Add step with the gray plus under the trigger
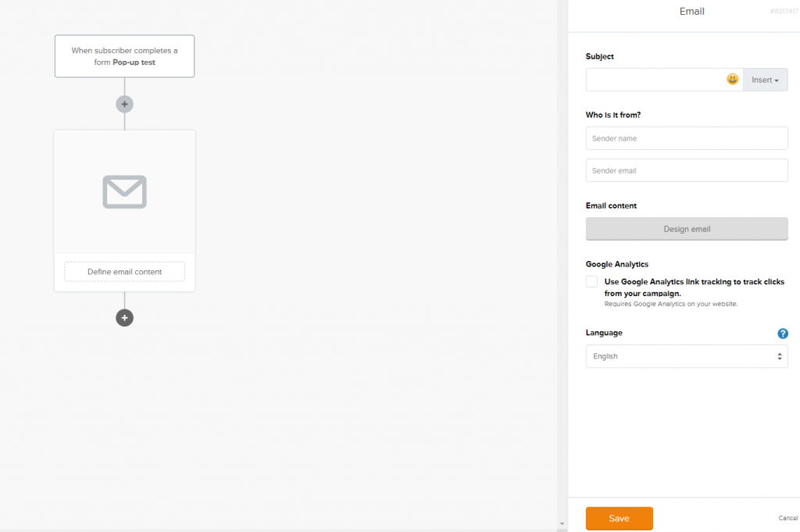Image resolution: width=800 pixels, height=532 pixels. pos(124,104)
